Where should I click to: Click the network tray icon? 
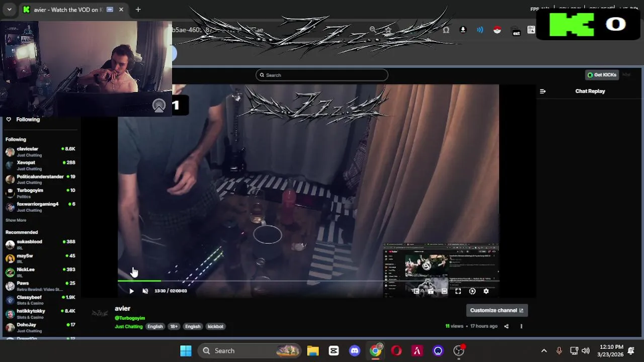(574, 351)
